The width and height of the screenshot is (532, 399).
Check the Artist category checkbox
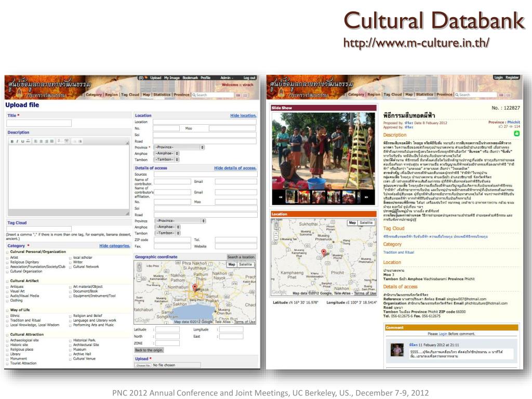tap(7, 258)
